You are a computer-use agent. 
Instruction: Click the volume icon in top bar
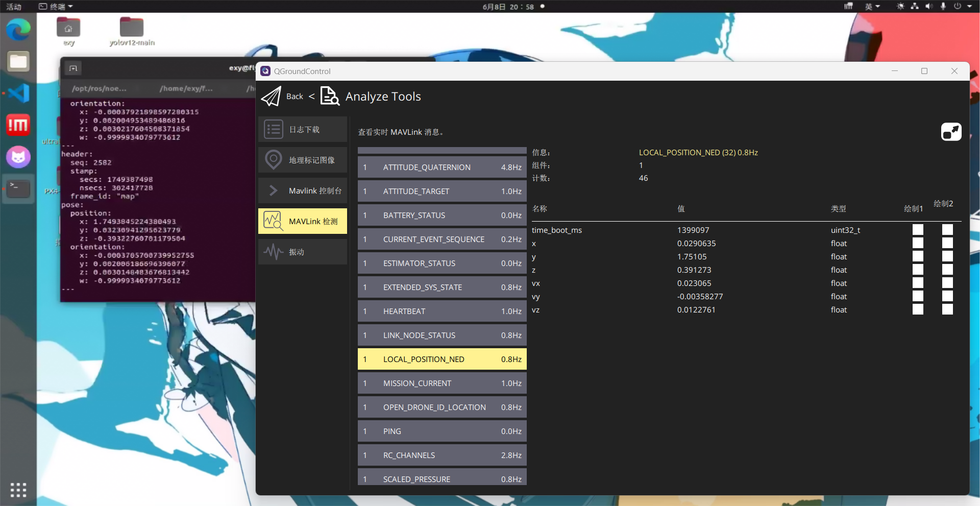coord(929,7)
